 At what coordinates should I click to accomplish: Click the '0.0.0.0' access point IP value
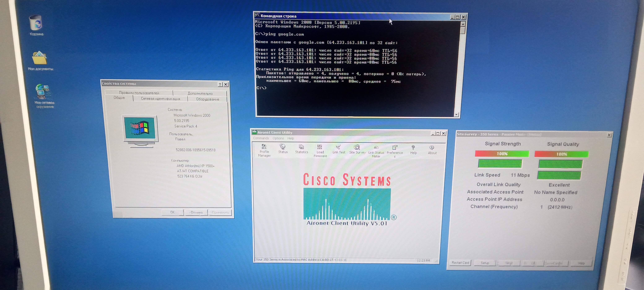(557, 200)
